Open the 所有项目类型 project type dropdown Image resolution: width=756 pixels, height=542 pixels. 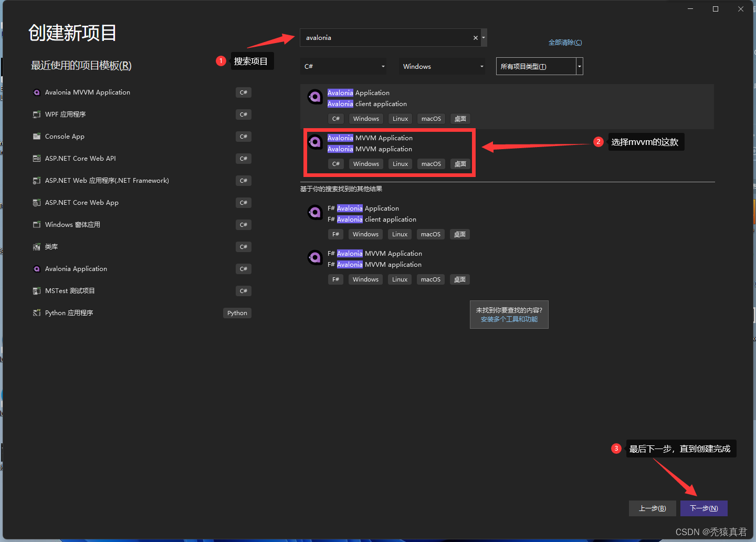click(x=540, y=66)
